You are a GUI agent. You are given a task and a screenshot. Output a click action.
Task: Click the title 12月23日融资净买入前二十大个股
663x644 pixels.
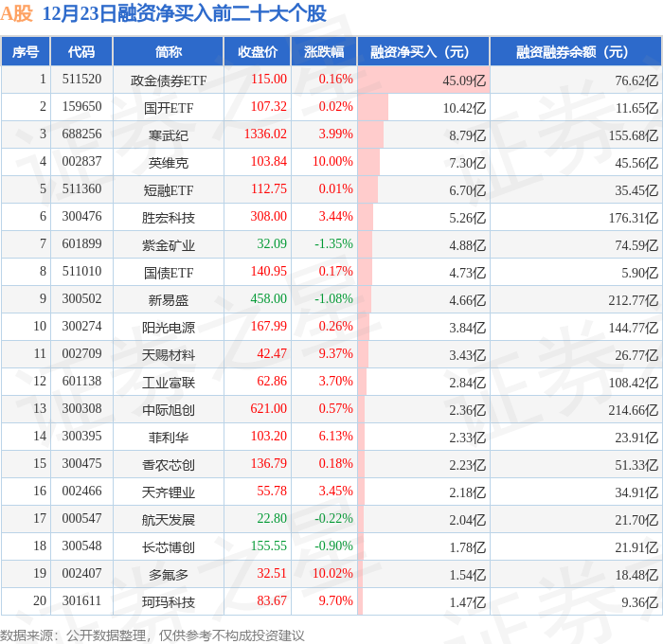(185, 13)
